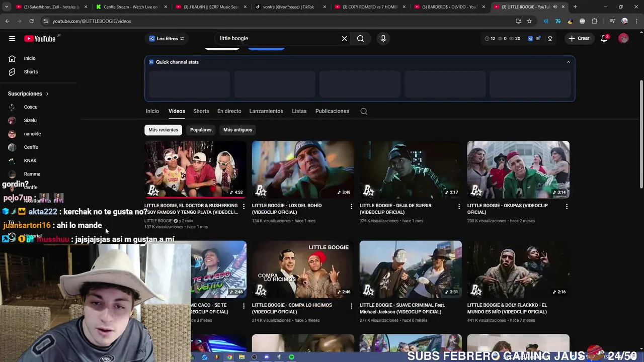Open options for Los del Bohío video

pos(351,207)
